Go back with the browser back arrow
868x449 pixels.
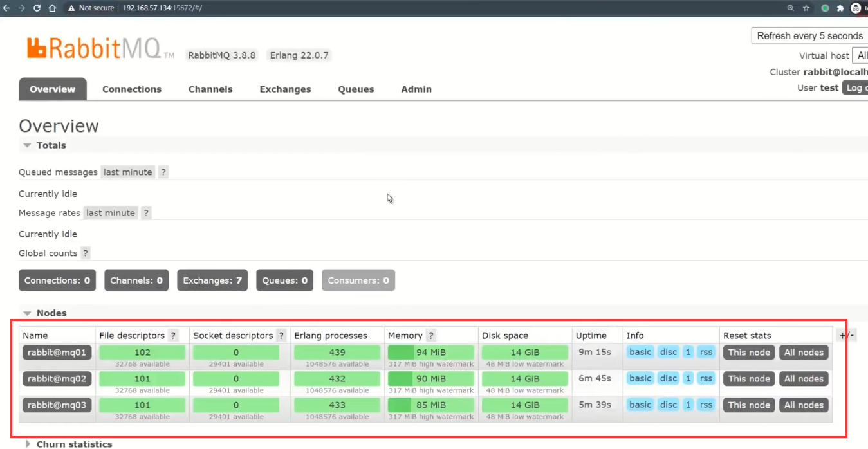[x=6, y=8]
